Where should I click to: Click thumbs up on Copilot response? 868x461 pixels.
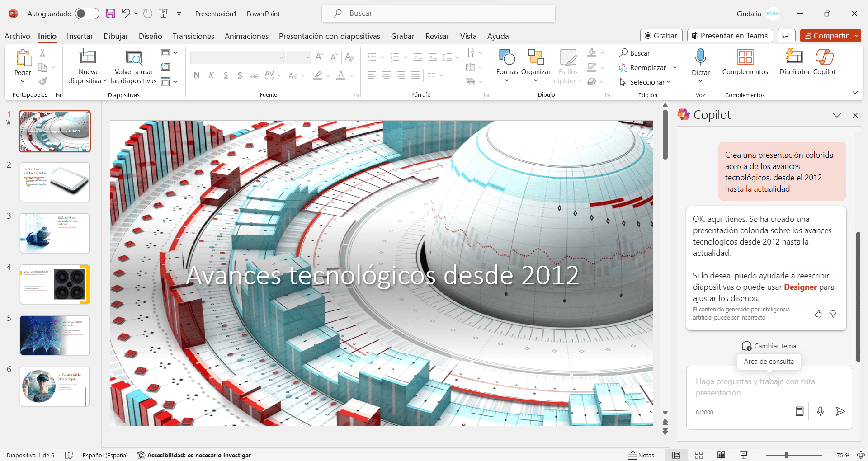coord(818,314)
